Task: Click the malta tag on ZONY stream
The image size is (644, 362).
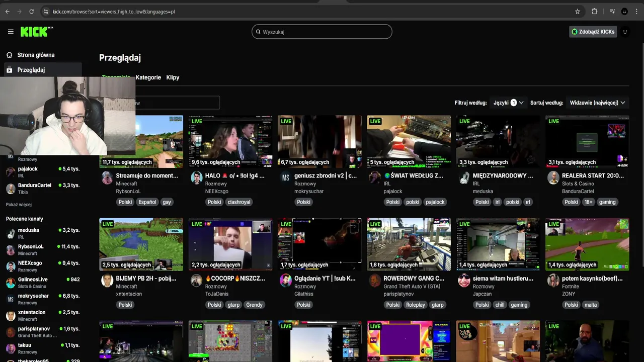Action: click(x=590, y=305)
